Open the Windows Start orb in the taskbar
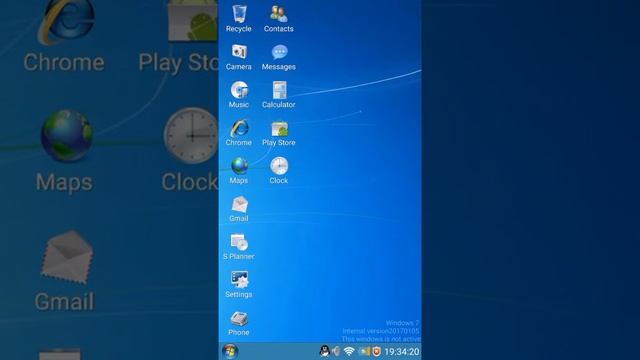The height and width of the screenshot is (360, 640). click(x=230, y=351)
